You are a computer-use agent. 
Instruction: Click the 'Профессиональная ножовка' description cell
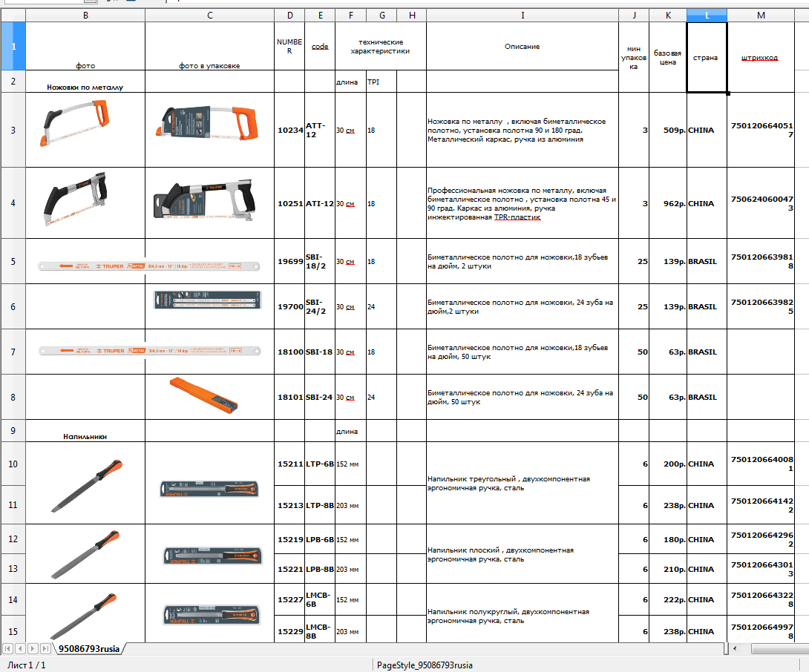point(522,203)
